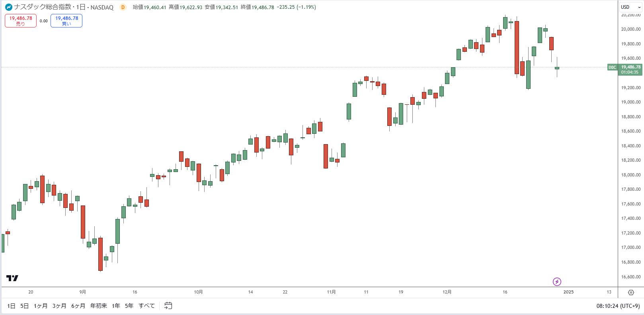Select the 1日 time range
This screenshot has height=315, width=644.
coord(11,306)
